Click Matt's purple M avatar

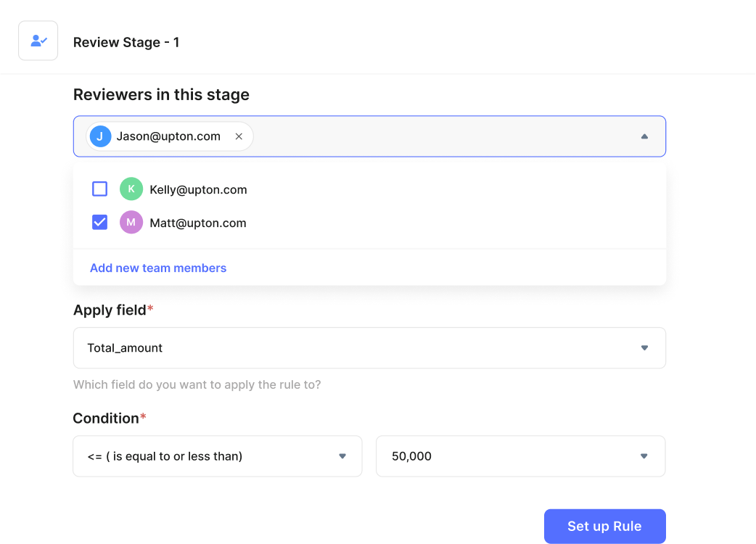tap(131, 223)
